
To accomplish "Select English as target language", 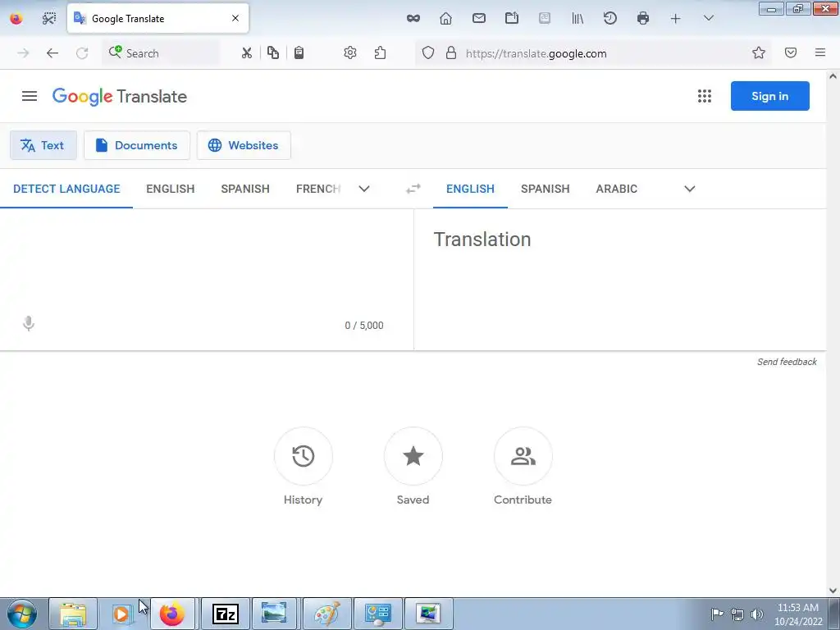I will coord(470,189).
